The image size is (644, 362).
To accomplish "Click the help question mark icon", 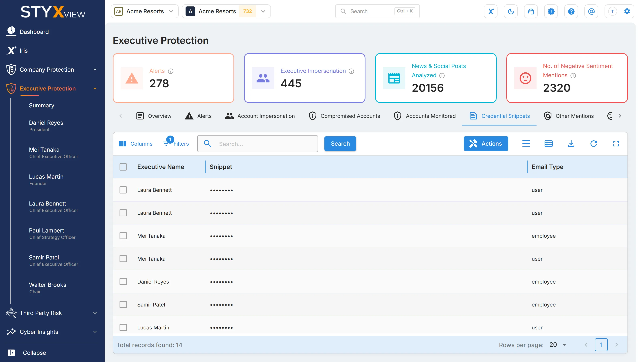I will pyautogui.click(x=571, y=11).
